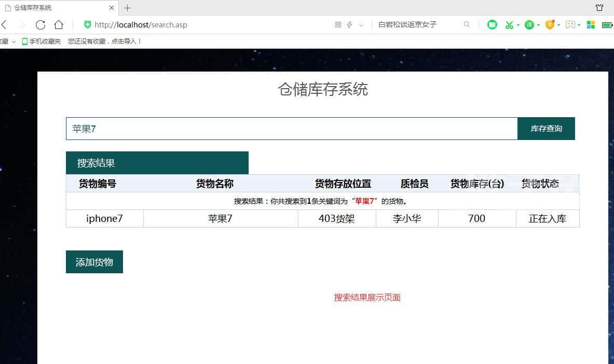
Task: Click the 添加货物 button
Action: pyautogui.click(x=94, y=262)
